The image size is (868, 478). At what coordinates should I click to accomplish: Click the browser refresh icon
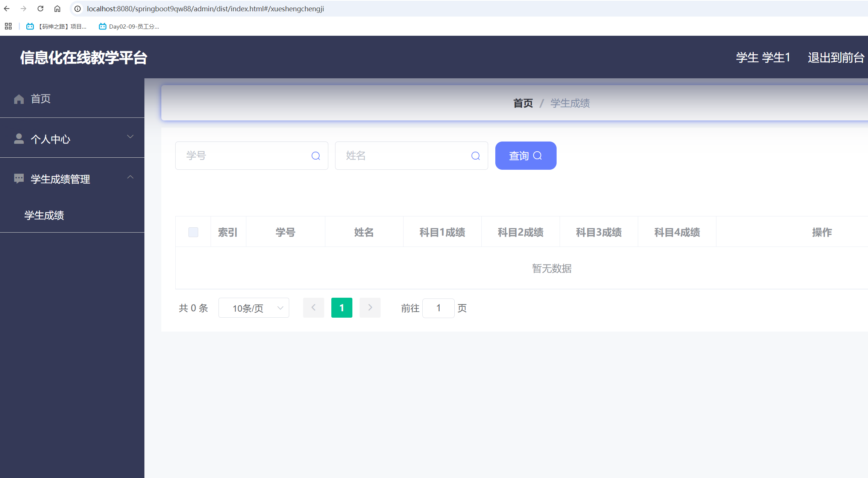coord(40,8)
